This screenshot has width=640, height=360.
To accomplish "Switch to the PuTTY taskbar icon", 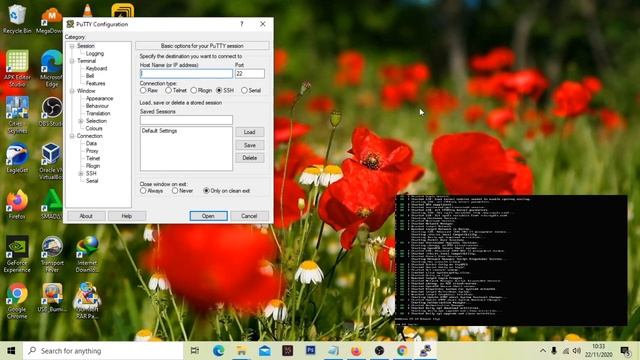I will pos(425,351).
